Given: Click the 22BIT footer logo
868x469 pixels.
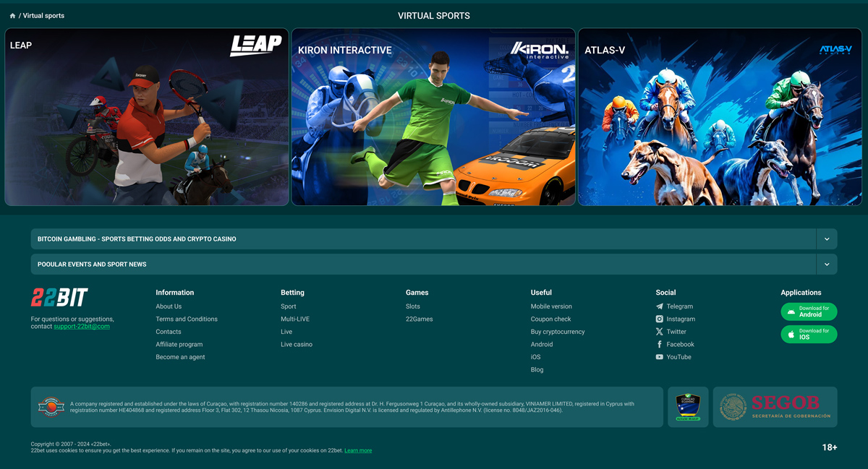Looking at the screenshot, I should (x=59, y=297).
